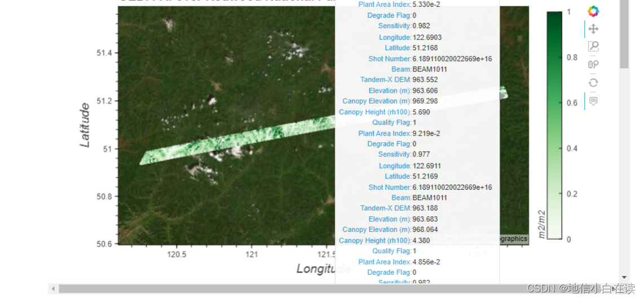Screen dimensions: 644x299
Task: Click the Canopy Elevation value 968.064
Action: click(425, 229)
